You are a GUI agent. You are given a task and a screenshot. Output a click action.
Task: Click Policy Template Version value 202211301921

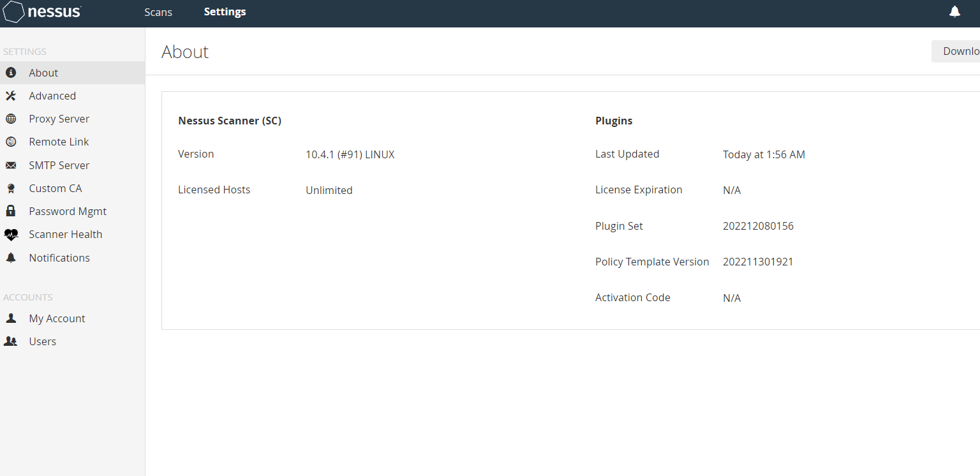(x=758, y=262)
